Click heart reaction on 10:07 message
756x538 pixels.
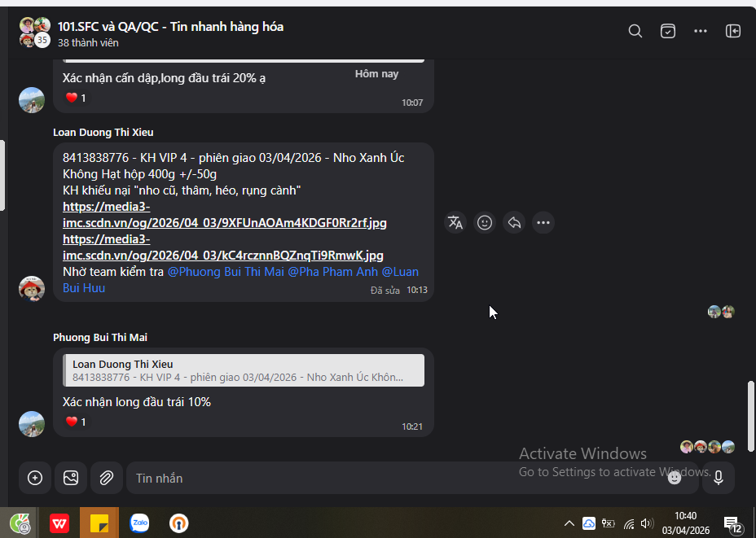tap(76, 98)
